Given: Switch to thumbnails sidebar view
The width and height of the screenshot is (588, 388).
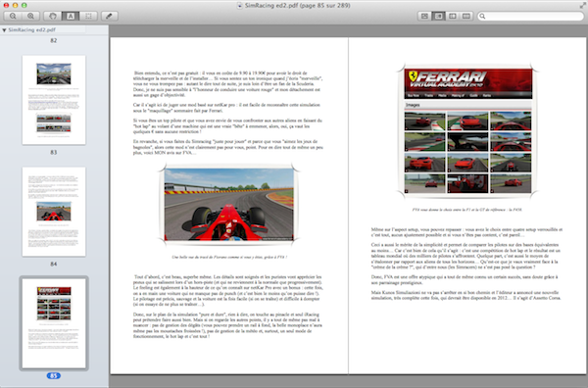Looking at the screenshot, I should click(438, 16).
